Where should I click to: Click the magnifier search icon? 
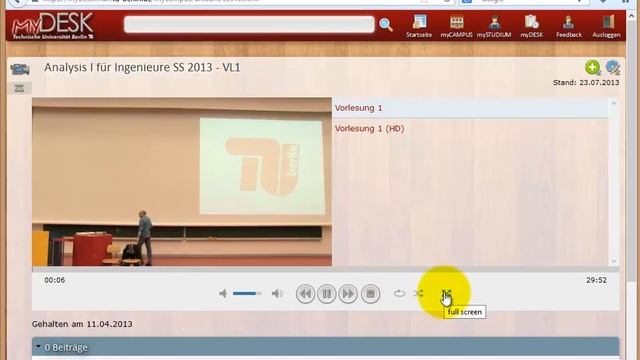(386, 25)
